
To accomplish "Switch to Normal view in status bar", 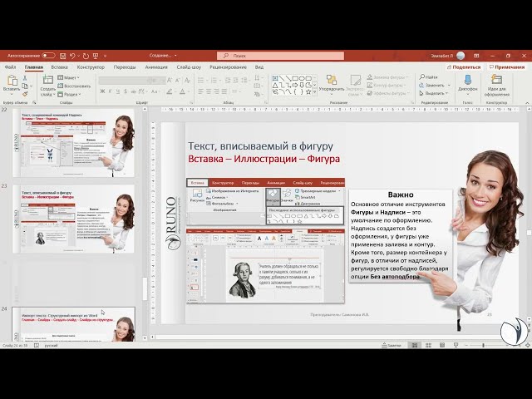I will click(415, 346).
